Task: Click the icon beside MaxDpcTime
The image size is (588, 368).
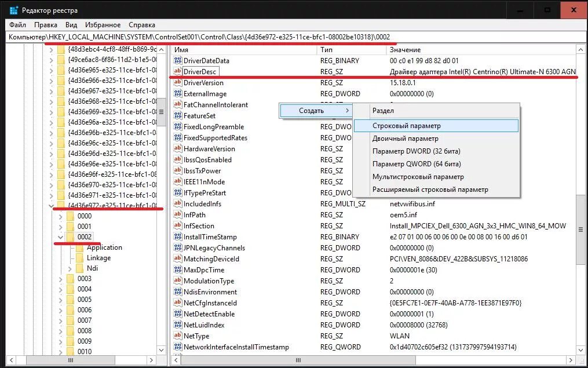Action: [178, 269]
